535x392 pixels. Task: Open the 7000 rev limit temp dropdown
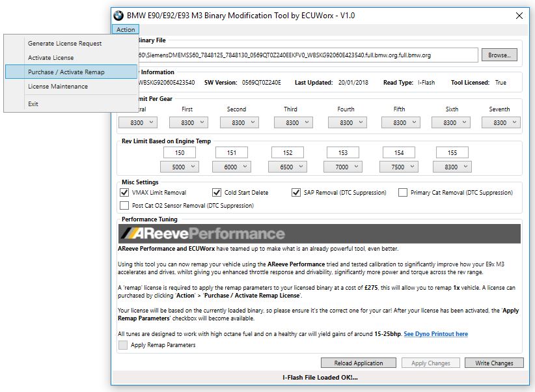pyautogui.click(x=343, y=167)
